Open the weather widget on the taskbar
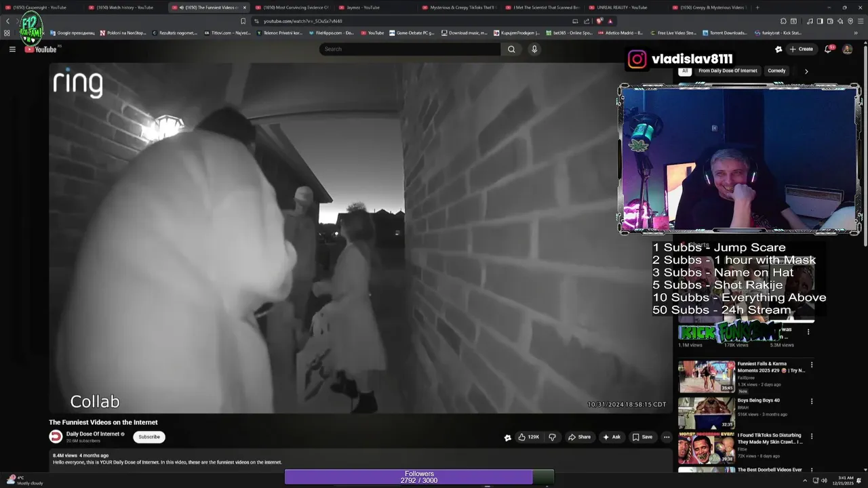This screenshot has height=488, width=868. pos(24,481)
